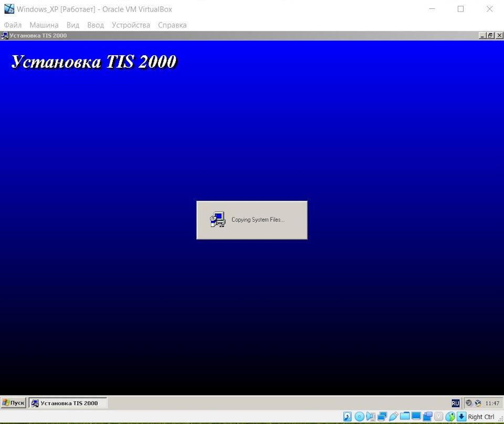Click the setup computer icon in dialog
This screenshot has height=424, width=504.
[x=217, y=220]
